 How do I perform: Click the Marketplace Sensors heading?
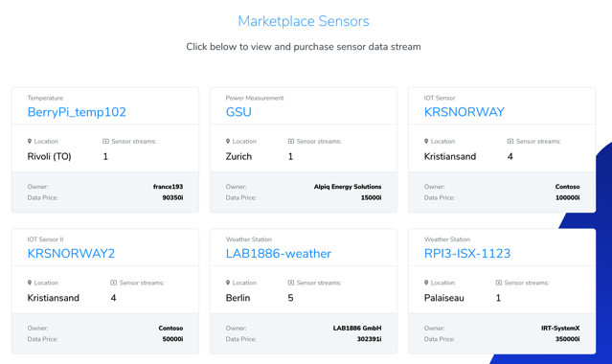pyautogui.click(x=304, y=21)
